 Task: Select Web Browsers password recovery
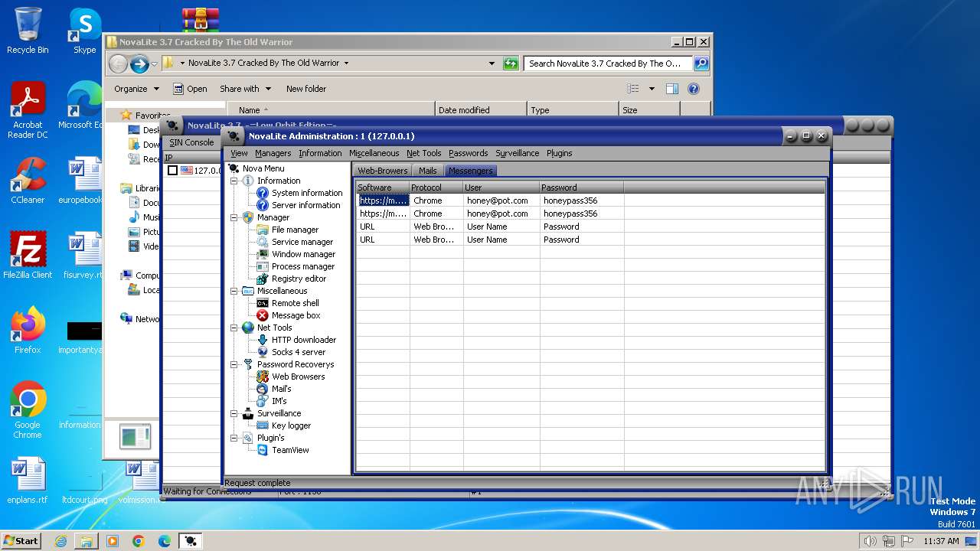pos(299,377)
